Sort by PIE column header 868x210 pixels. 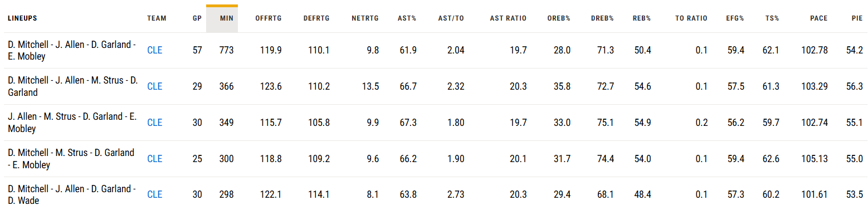[x=857, y=18]
